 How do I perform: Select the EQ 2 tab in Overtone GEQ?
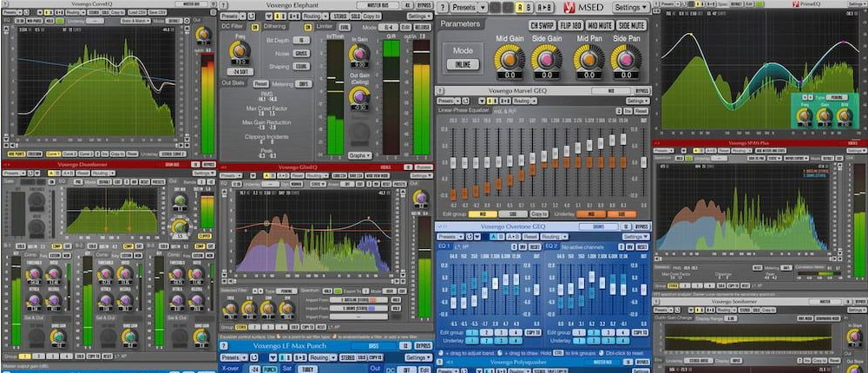(552, 246)
